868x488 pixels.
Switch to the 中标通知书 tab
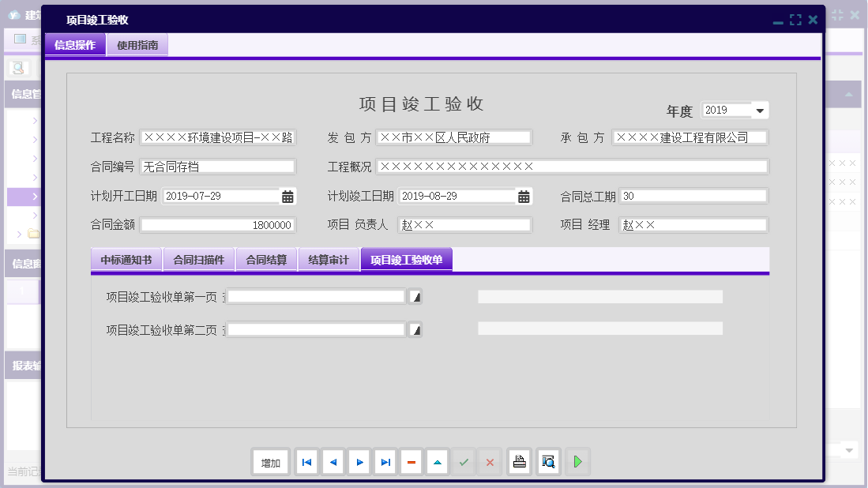126,257
